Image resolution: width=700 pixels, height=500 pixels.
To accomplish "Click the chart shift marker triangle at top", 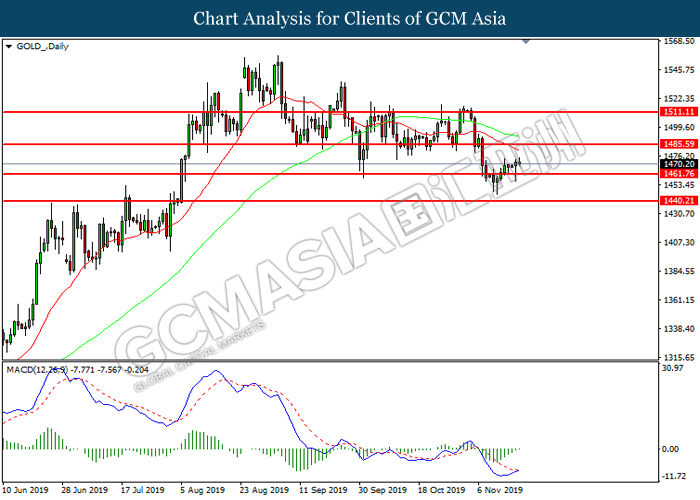I will 526,42.
